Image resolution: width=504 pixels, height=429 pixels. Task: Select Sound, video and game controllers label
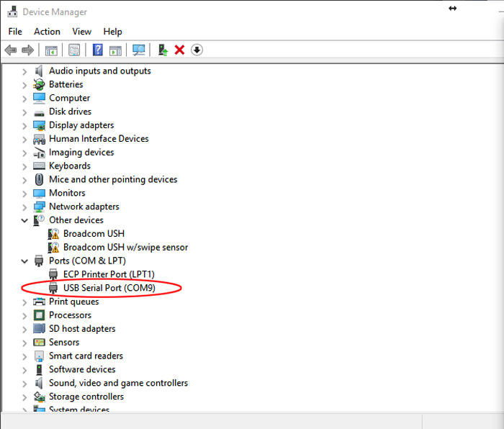[x=118, y=383]
